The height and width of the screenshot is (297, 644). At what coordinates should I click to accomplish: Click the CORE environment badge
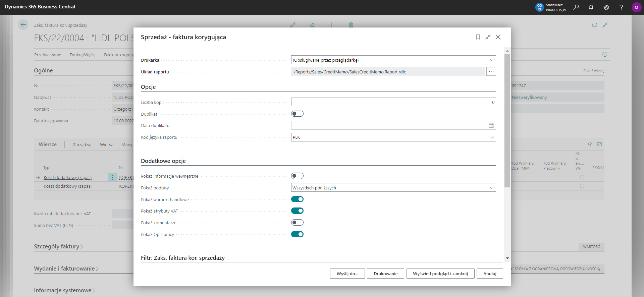tap(539, 7)
